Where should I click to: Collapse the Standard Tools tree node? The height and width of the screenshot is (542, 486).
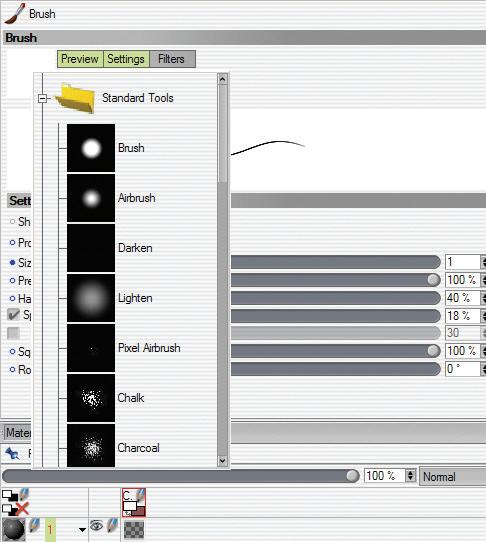coord(42,99)
